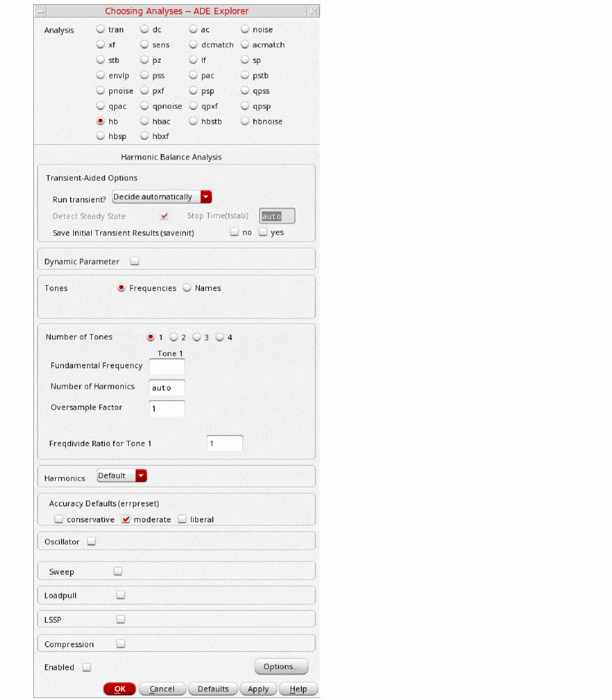Viewport: 612px width, 700px height.
Task: Click the Cancel button
Action: click(163, 689)
